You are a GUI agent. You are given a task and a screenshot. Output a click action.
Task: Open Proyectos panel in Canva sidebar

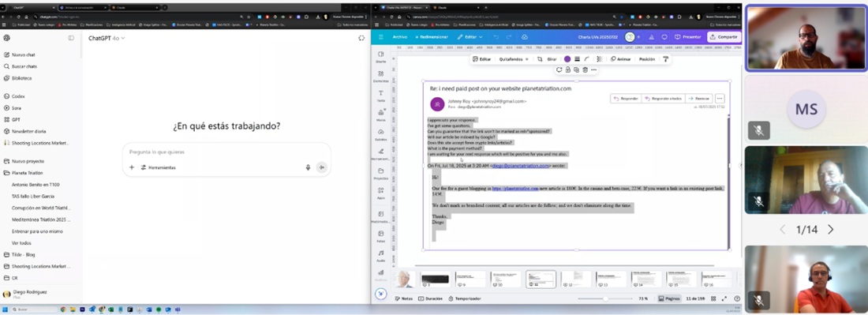point(381,173)
